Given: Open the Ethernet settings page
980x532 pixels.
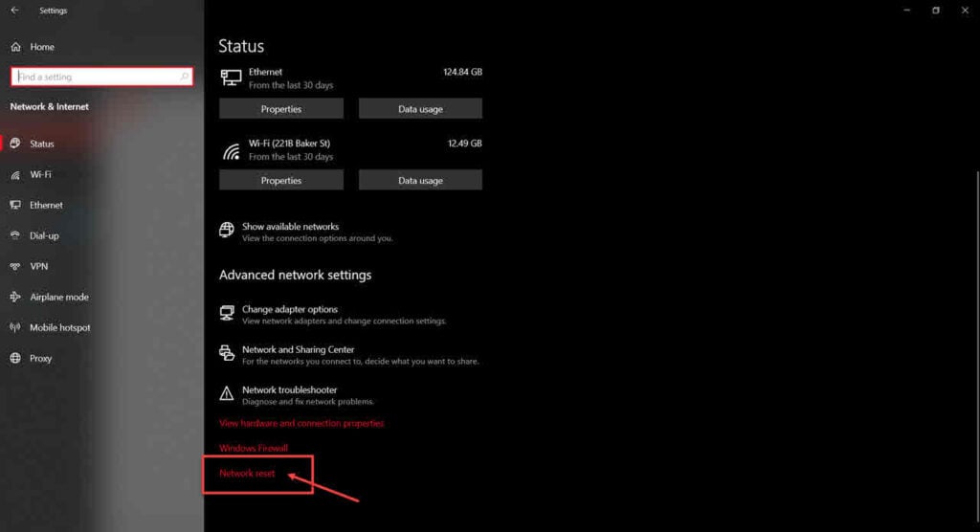Looking at the screenshot, I should click(x=46, y=205).
